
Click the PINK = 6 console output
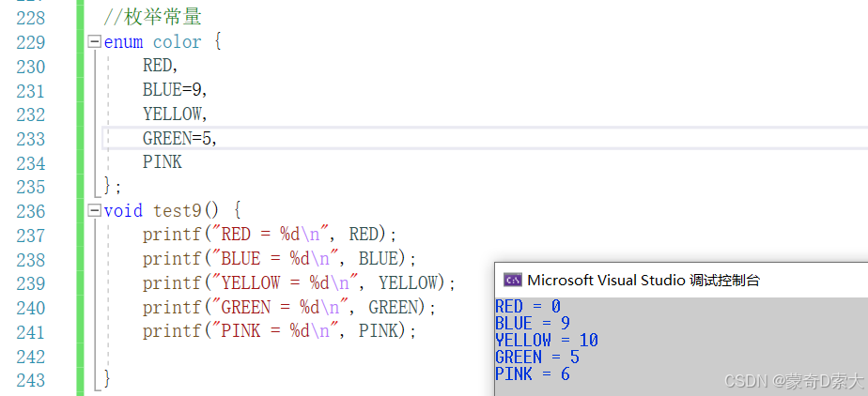pyautogui.click(x=533, y=373)
